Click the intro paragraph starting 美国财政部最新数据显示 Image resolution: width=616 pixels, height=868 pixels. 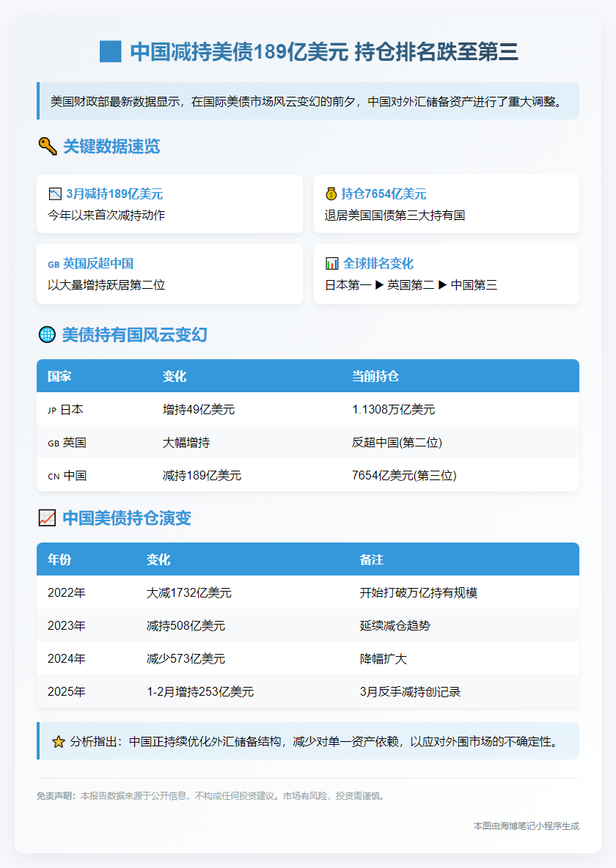(x=307, y=101)
